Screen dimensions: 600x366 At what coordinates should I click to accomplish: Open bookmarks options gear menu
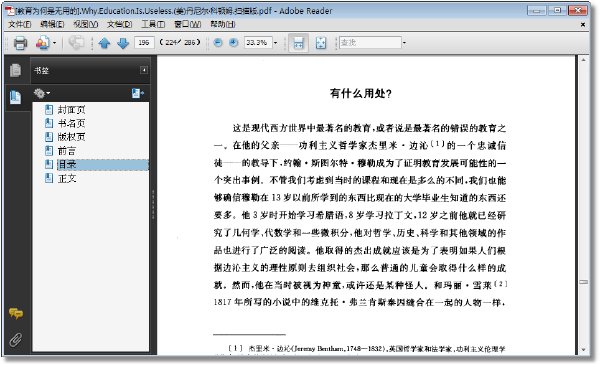[x=42, y=93]
